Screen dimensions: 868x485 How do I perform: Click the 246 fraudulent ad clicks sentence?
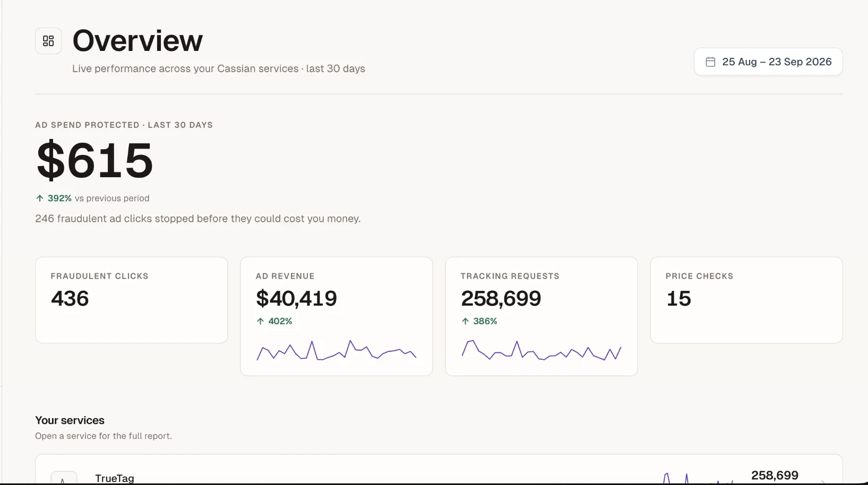(x=198, y=219)
